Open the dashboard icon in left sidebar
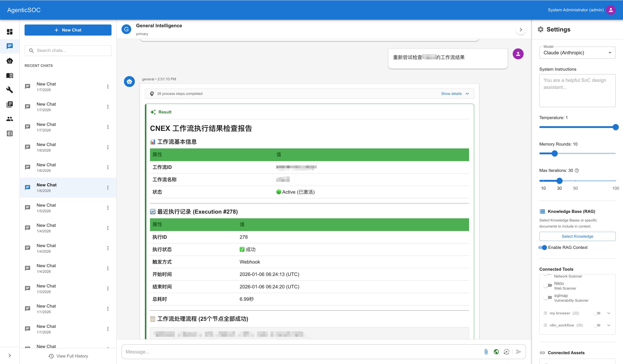Viewport: 623px width, 364px height. point(10,32)
